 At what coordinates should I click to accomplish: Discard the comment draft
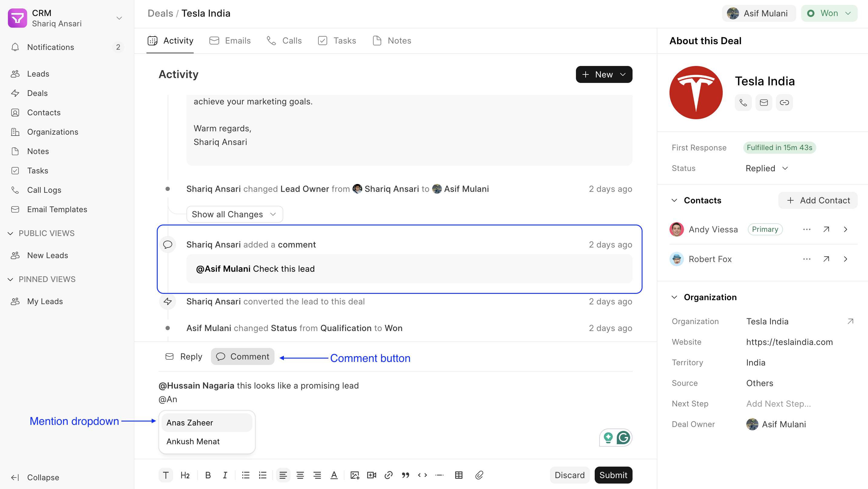570,475
